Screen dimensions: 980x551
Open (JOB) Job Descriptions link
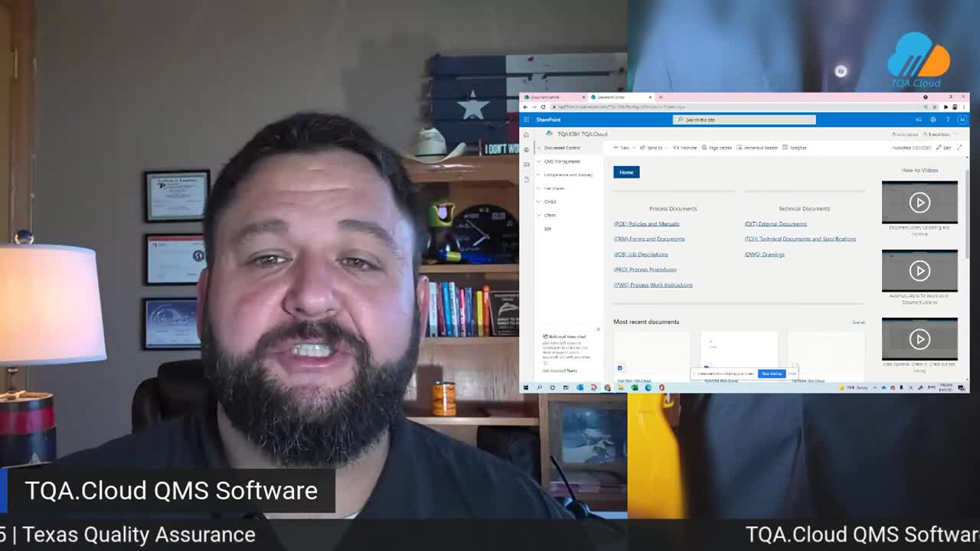641,254
